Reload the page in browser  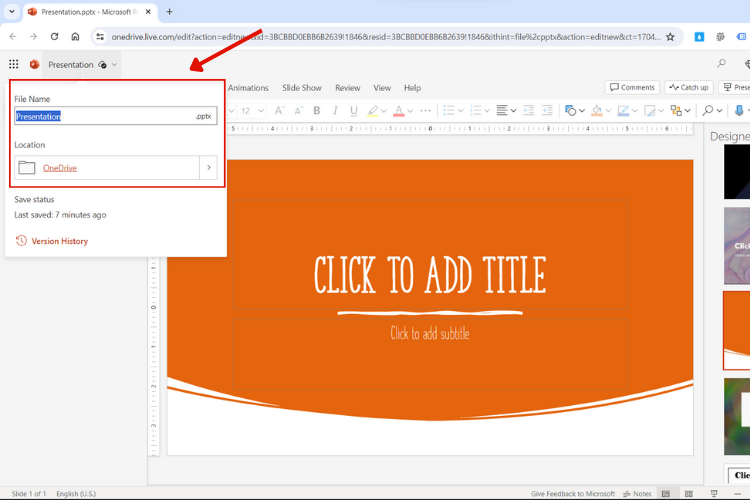pos(55,36)
